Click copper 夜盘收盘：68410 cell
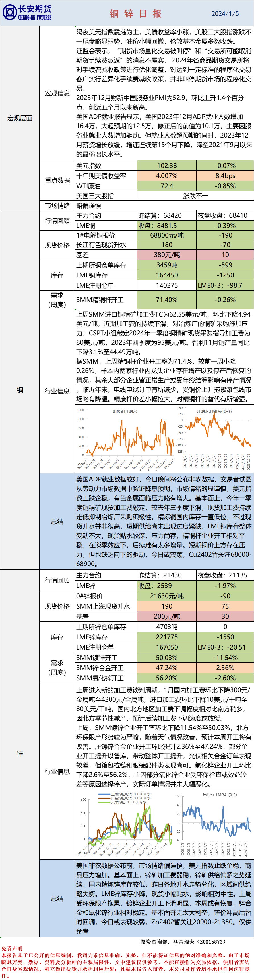The height and width of the screenshot is (980, 254). click(x=225, y=215)
